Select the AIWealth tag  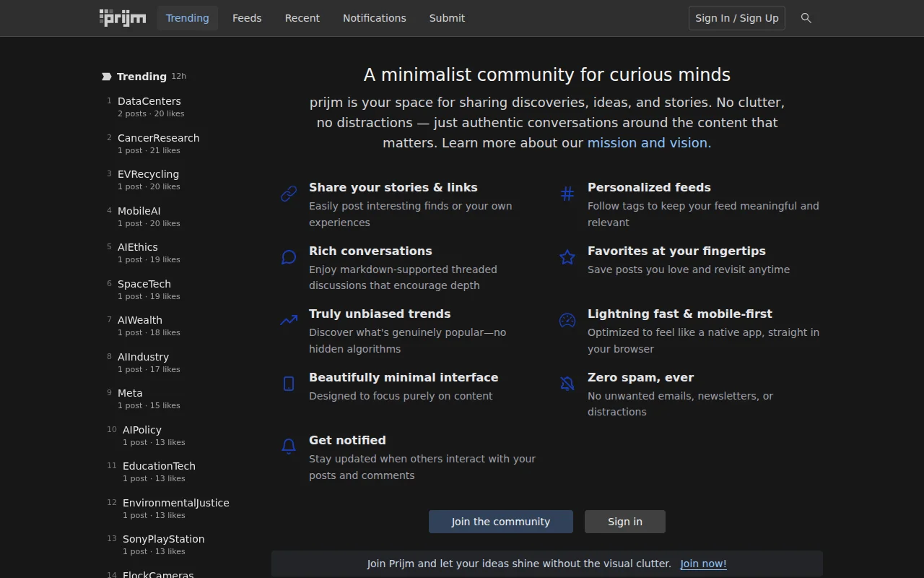tap(140, 320)
